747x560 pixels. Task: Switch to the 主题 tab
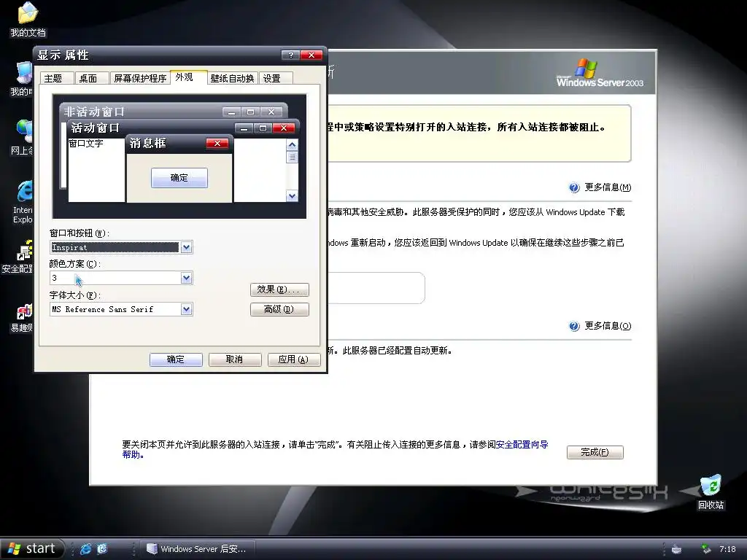point(56,78)
